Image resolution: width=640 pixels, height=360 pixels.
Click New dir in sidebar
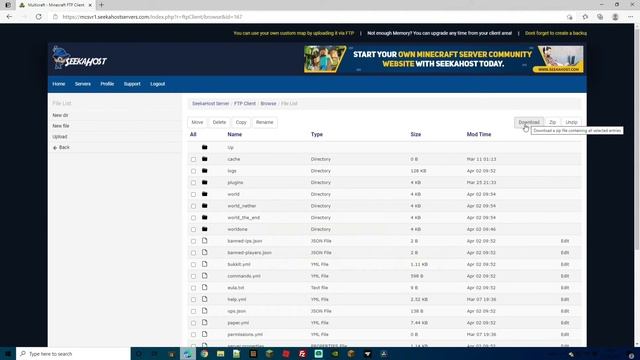pyautogui.click(x=60, y=115)
